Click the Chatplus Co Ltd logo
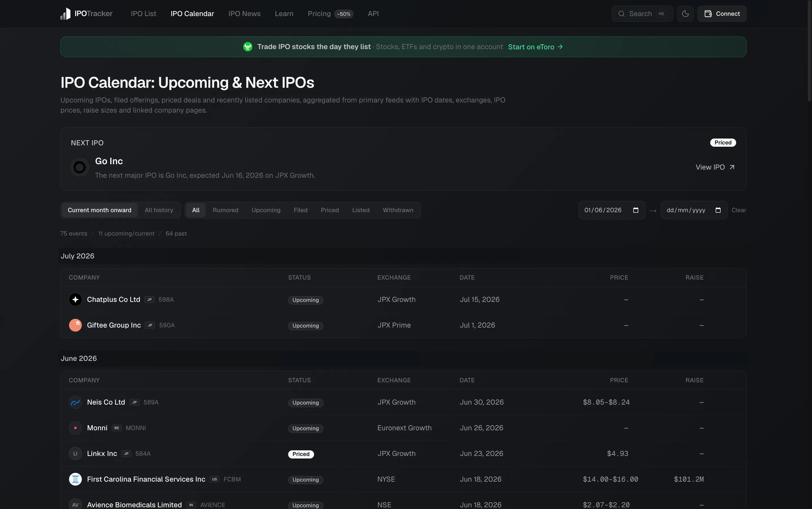Image resolution: width=812 pixels, height=509 pixels. click(x=75, y=300)
